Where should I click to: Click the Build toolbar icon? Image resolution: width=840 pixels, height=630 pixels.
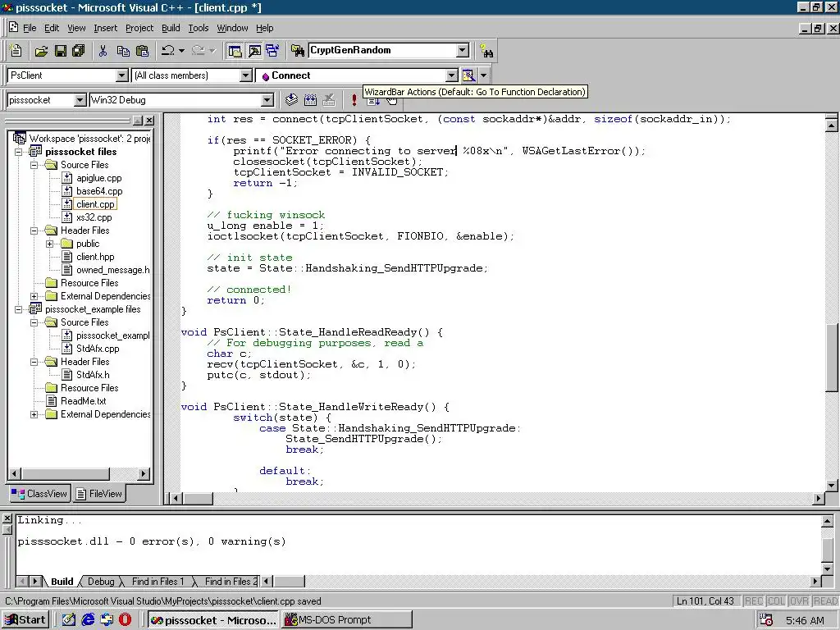coord(310,99)
